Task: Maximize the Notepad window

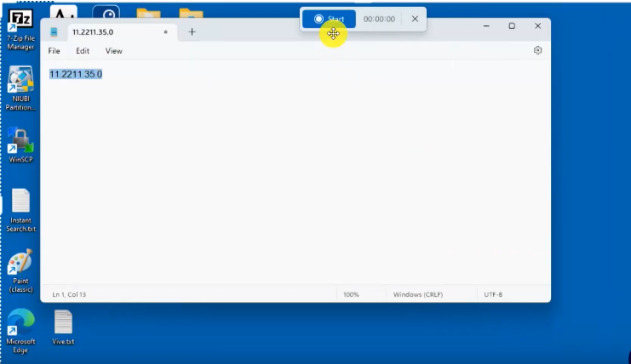Action: 512,26
